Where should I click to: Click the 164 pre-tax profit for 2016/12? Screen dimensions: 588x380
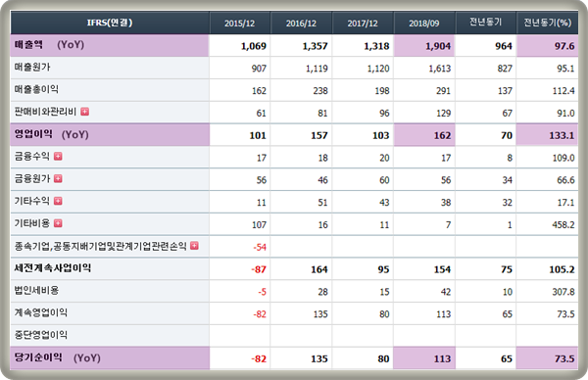tap(319, 269)
